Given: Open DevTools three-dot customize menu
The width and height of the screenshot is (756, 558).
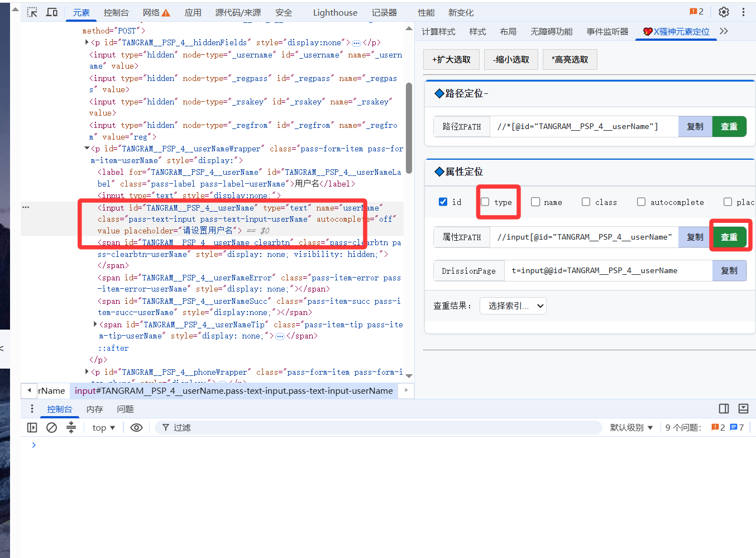Looking at the screenshot, I should (x=743, y=12).
